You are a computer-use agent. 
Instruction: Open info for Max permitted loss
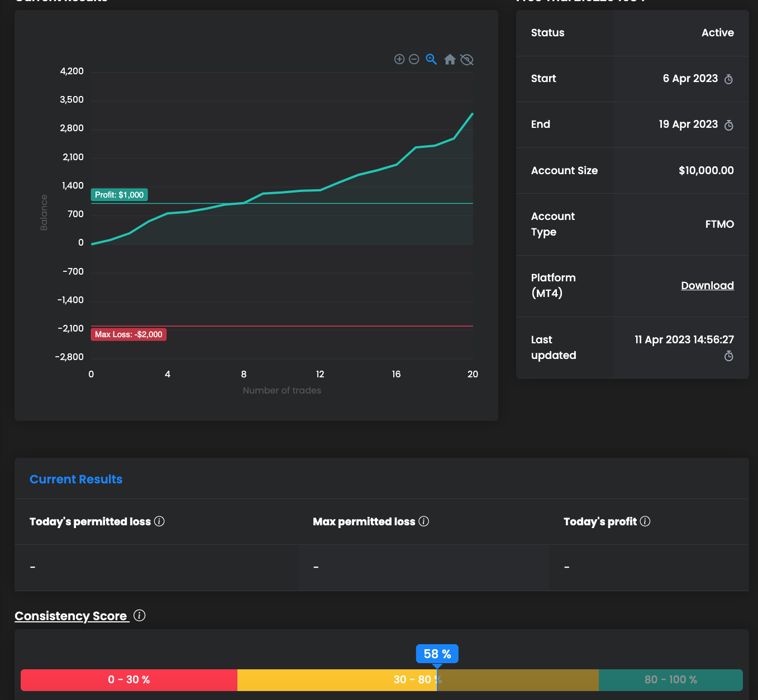click(x=424, y=521)
